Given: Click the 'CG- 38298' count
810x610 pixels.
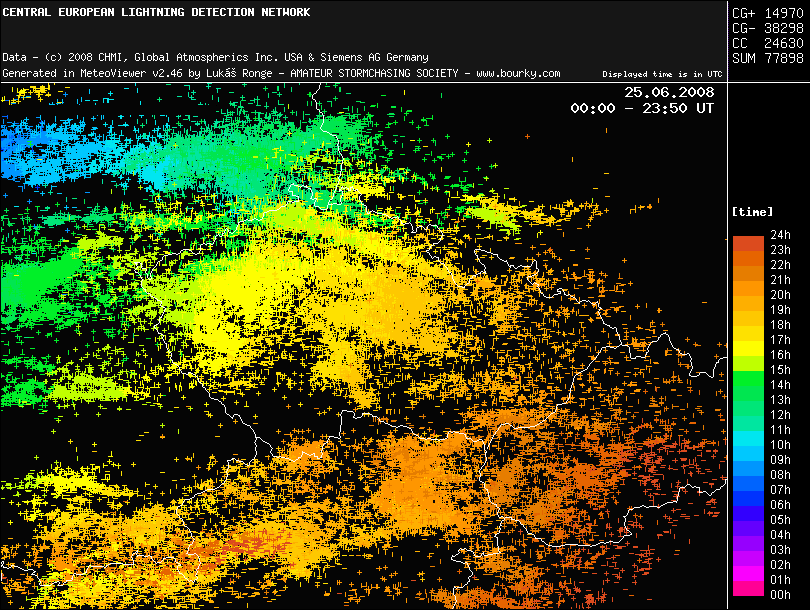Looking at the screenshot, I should (768, 28).
